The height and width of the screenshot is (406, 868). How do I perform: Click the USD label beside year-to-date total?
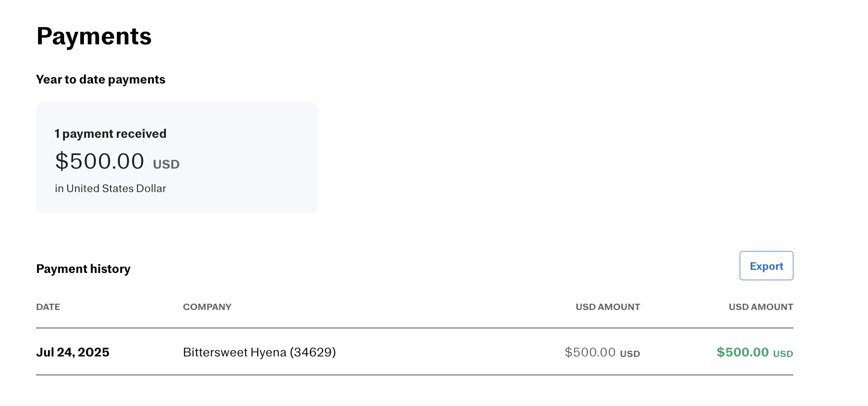(x=166, y=164)
